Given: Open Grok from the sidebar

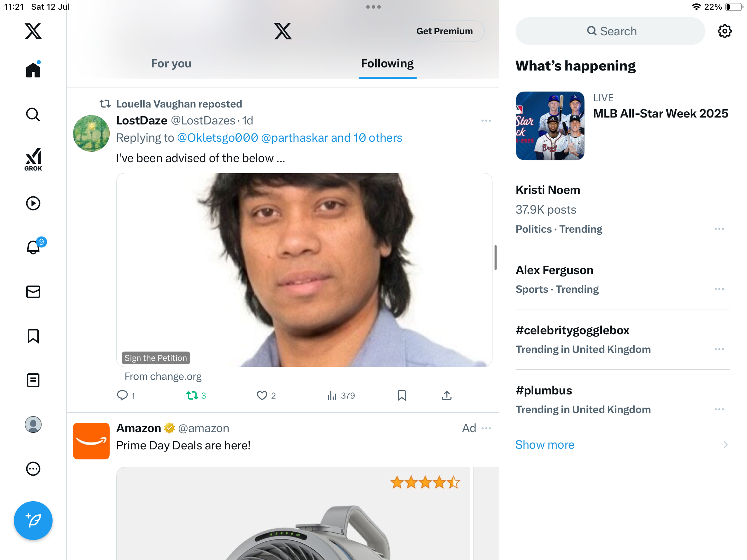Looking at the screenshot, I should point(33,159).
